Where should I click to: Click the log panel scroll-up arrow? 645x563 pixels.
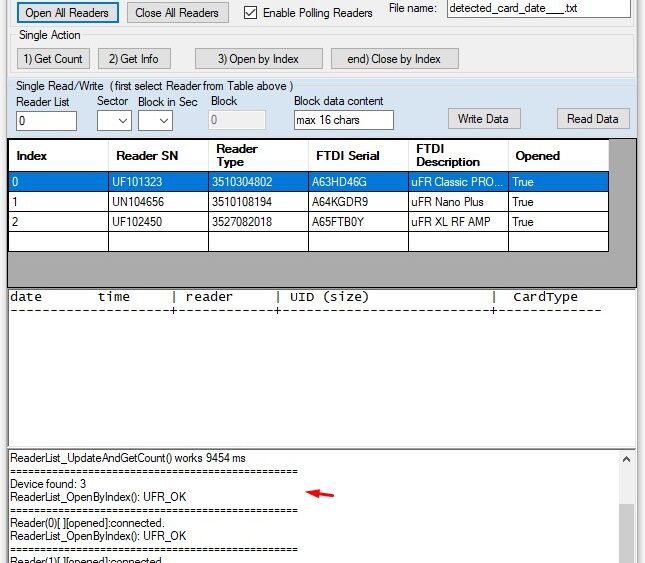(626, 459)
